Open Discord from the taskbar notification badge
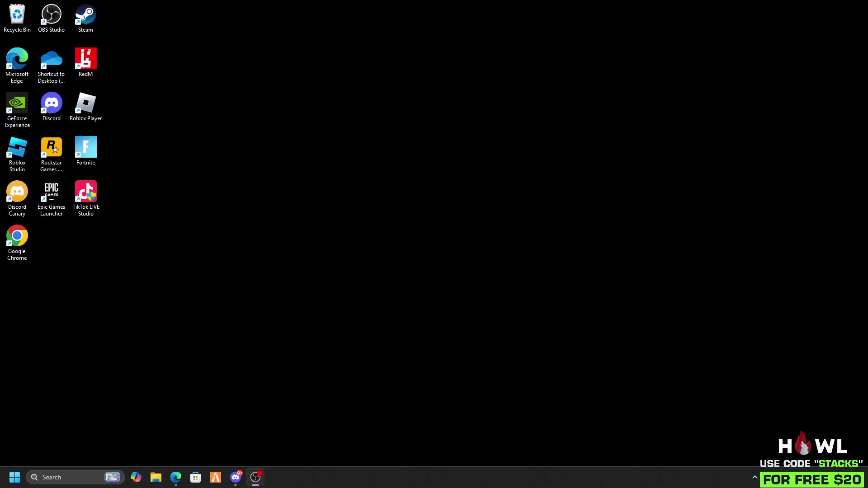 (235, 477)
